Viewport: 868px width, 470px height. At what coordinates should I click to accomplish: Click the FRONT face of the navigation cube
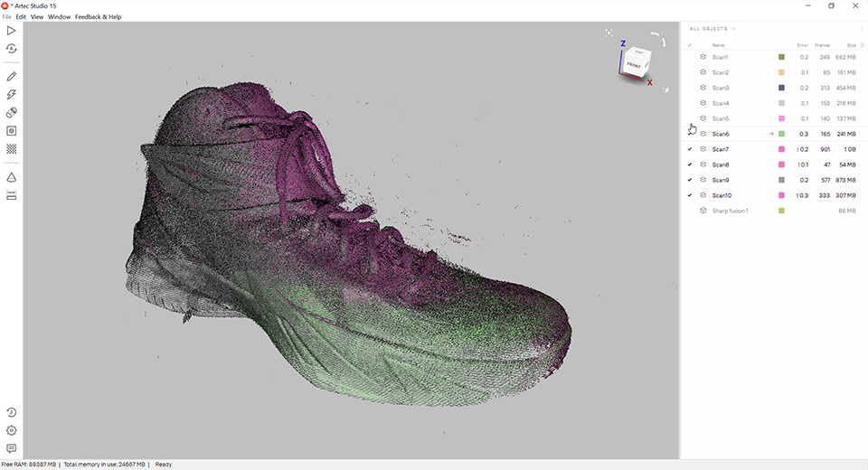[633, 65]
